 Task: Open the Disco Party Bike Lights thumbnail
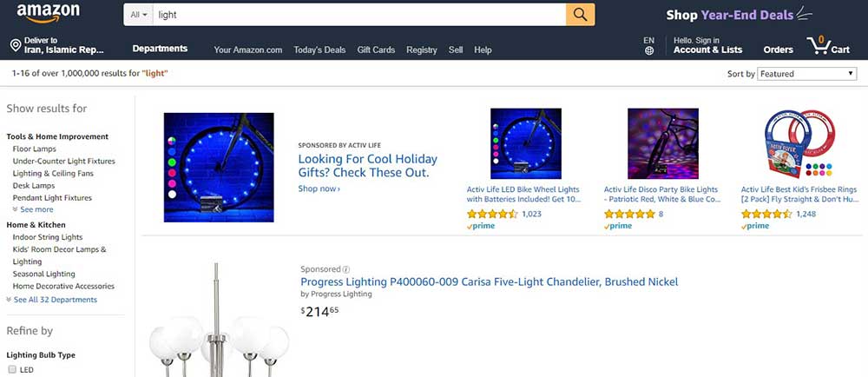point(662,143)
